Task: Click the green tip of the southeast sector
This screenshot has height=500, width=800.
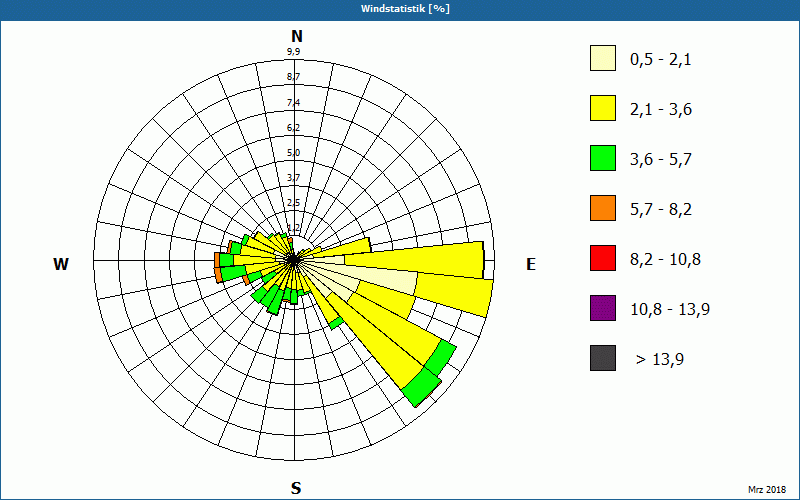Action: [x=422, y=388]
